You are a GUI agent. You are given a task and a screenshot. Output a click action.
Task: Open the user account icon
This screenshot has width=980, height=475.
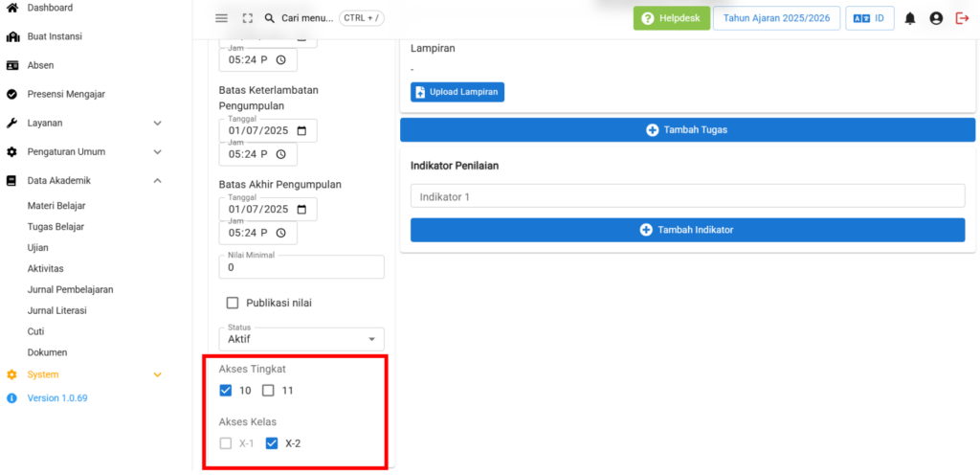[x=936, y=18]
